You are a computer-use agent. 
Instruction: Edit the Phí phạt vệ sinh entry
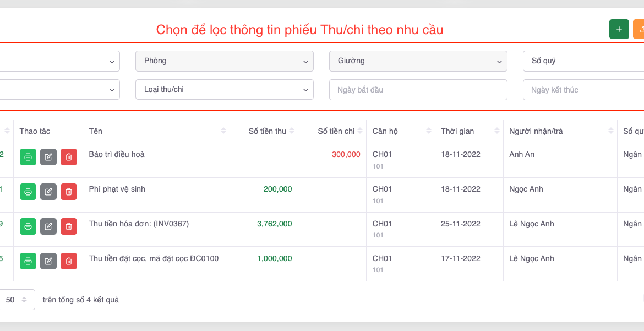48,192
